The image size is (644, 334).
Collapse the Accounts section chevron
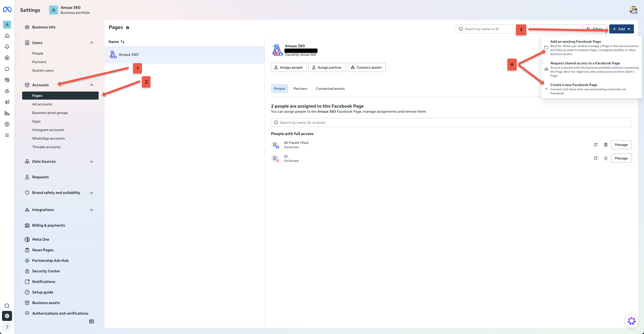click(92, 85)
